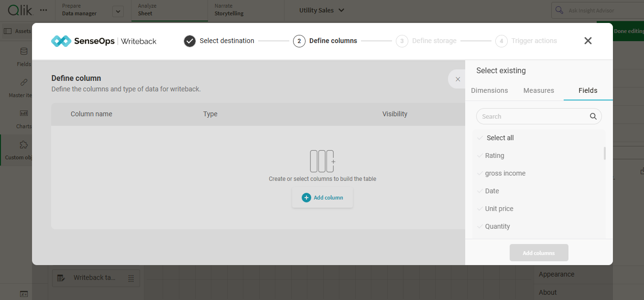Image resolution: width=644 pixels, height=300 pixels.
Task: Click the Writeback table item's drag handle dots
Action: (131, 278)
